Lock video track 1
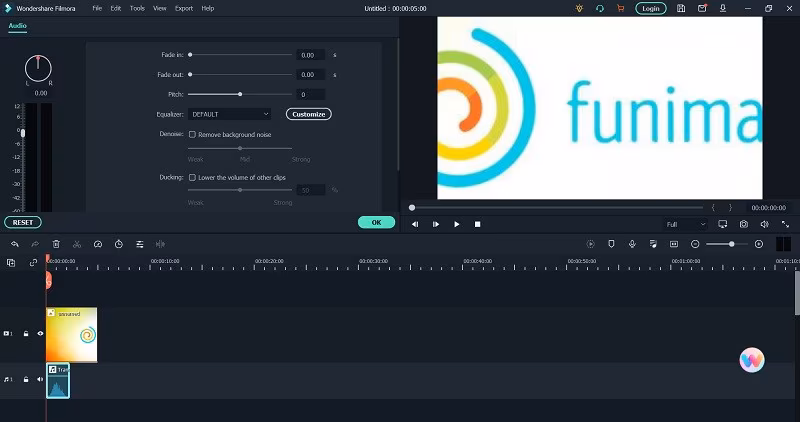The image size is (800, 422). click(26, 334)
